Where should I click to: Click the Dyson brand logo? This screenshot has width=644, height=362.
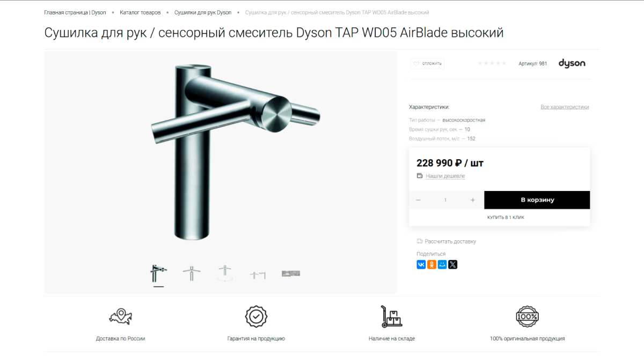click(572, 63)
